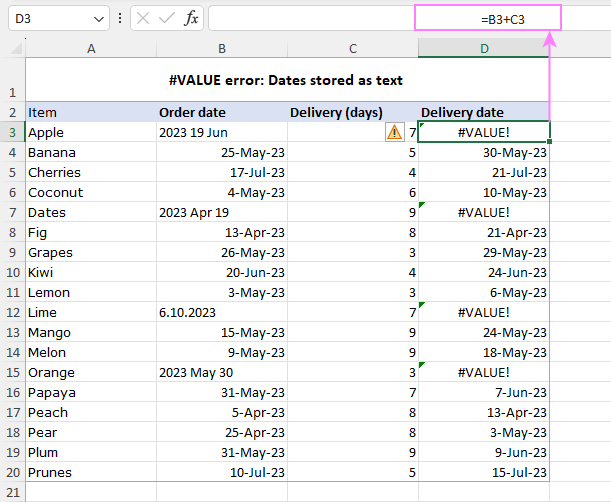Select column B header

[221, 48]
